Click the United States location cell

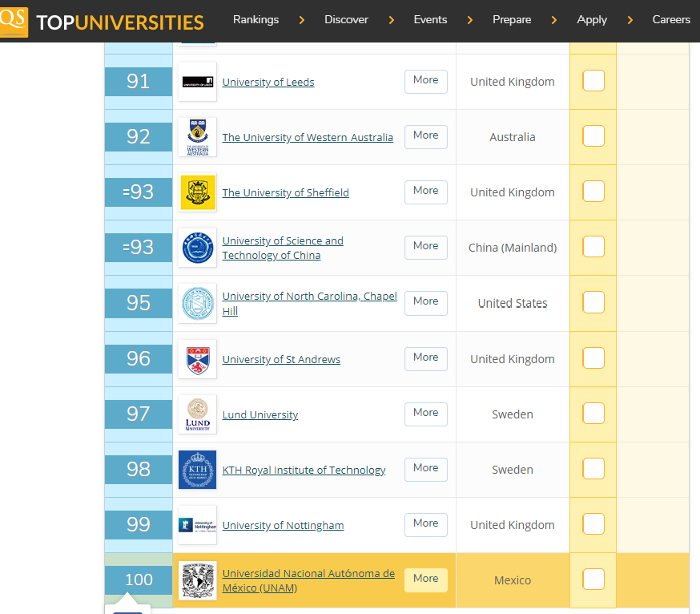coord(513,304)
